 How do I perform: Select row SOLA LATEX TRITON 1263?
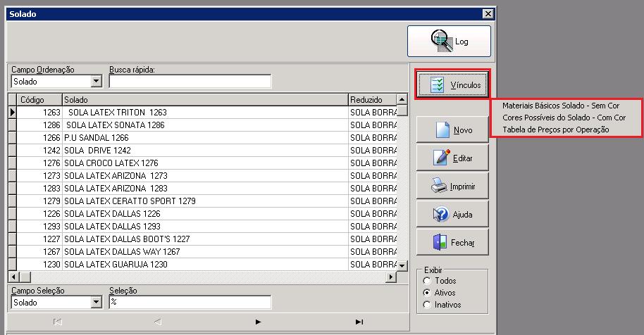[x=206, y=113]
